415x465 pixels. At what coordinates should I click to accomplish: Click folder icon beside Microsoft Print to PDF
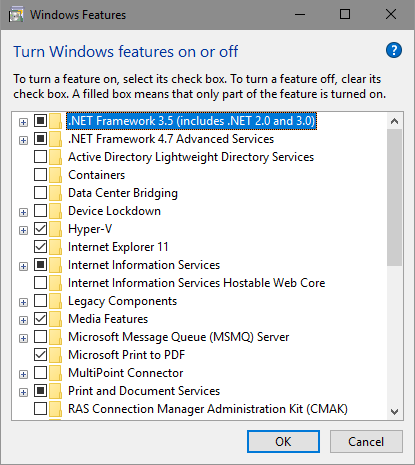tap(55, 355)
